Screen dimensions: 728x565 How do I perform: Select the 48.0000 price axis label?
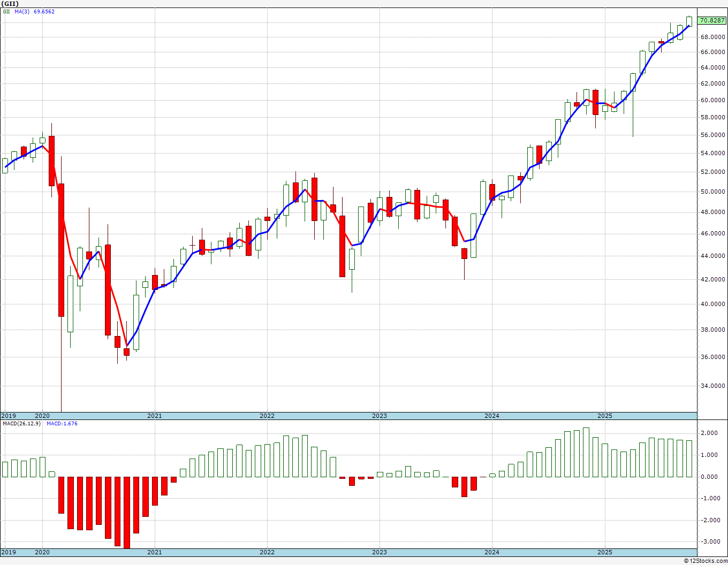pos(713,212)
